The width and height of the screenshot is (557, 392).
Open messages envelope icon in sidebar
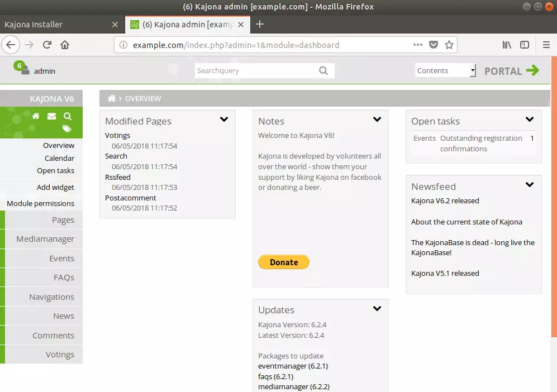pos(51,116)
